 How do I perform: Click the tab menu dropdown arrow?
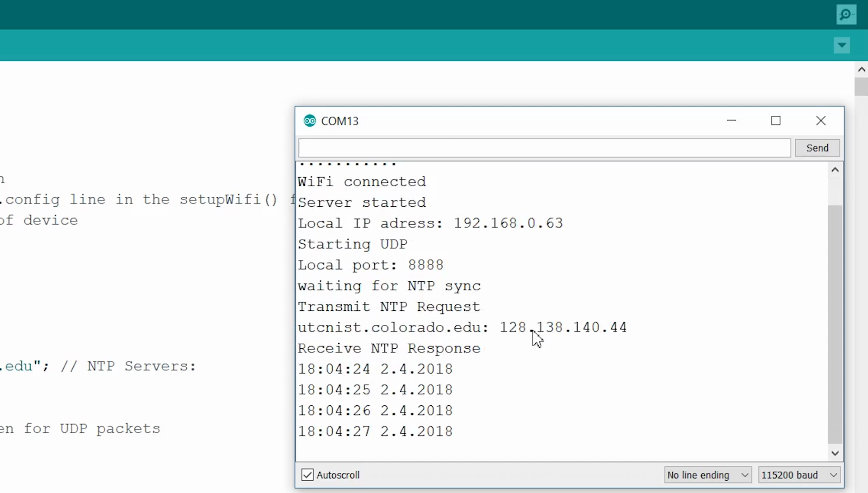(842, 45)
